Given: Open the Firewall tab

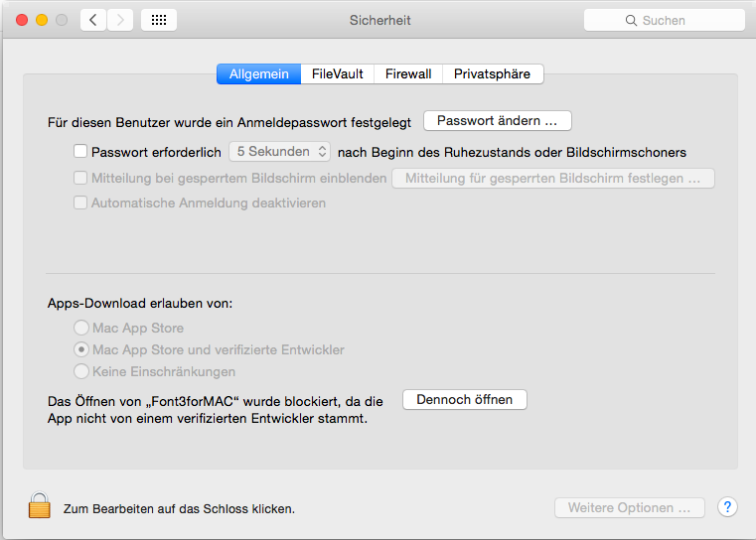Looking at the screenshot, I should click(x=408, y=73).
